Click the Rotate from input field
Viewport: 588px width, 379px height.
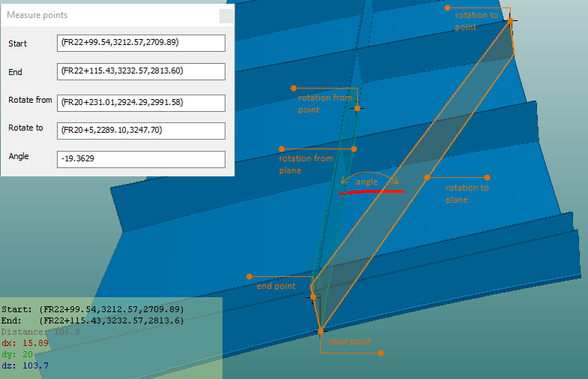[141, 103]
